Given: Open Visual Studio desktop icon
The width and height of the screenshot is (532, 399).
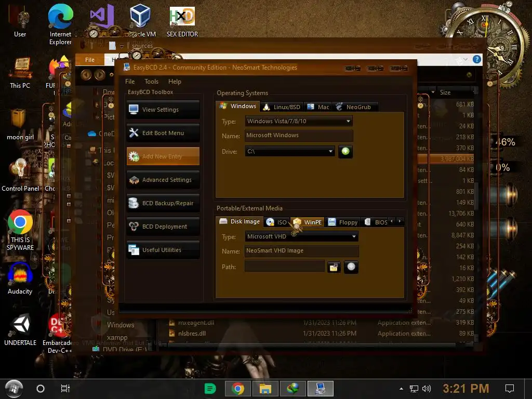Looking at the screenshot, I should pos(101,17).
